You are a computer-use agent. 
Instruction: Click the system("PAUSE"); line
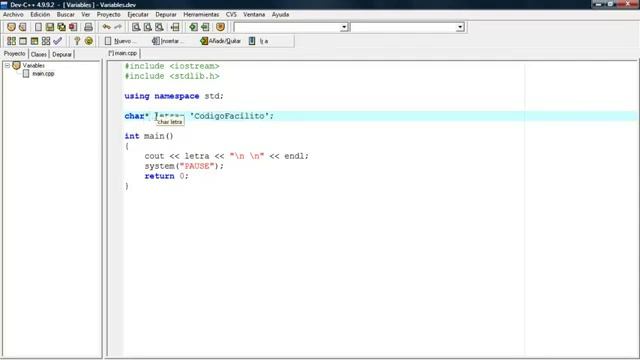[184, 166]
